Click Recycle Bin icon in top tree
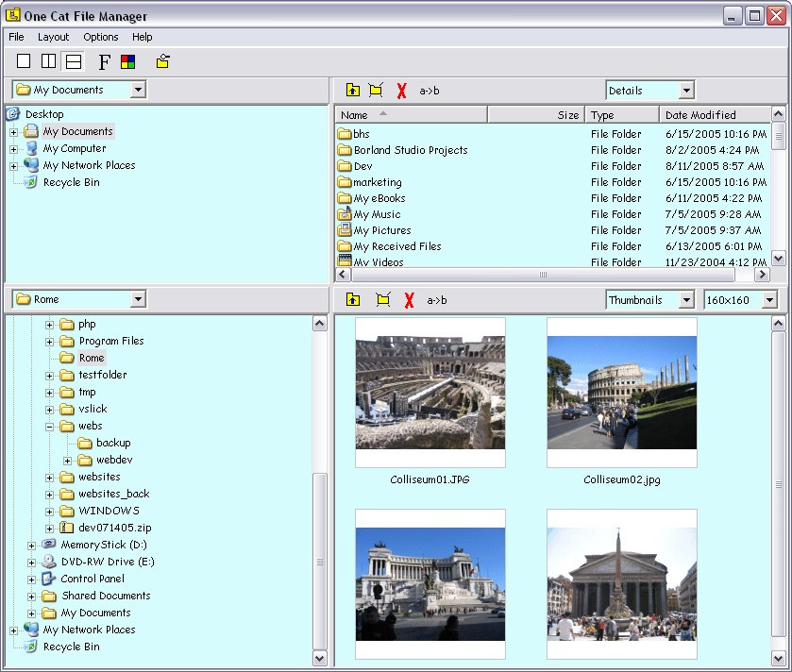Viewport: 792px width, 672px height. (31, 182)
